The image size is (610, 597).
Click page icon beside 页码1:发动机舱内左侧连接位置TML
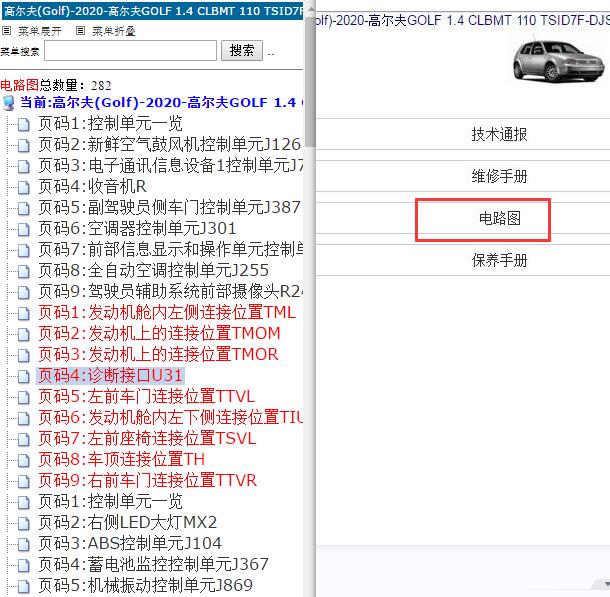24,313
